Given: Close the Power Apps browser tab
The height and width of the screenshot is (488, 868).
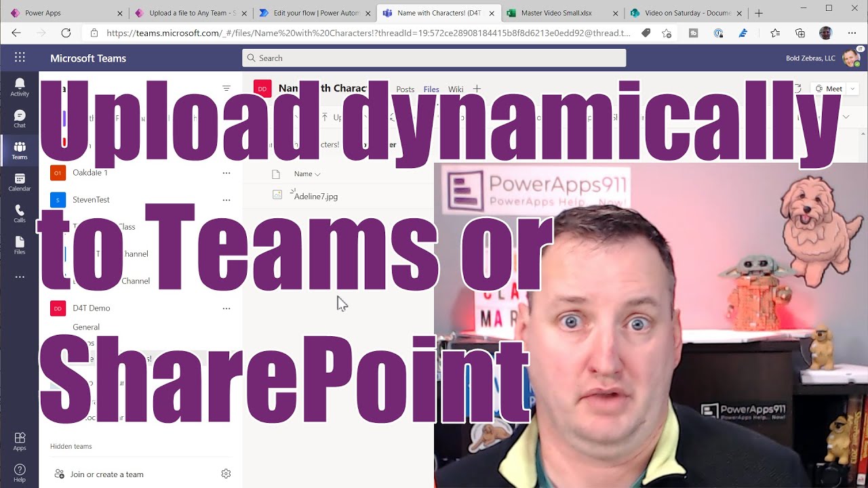Looking at the screenshot, I should (120, 13).
